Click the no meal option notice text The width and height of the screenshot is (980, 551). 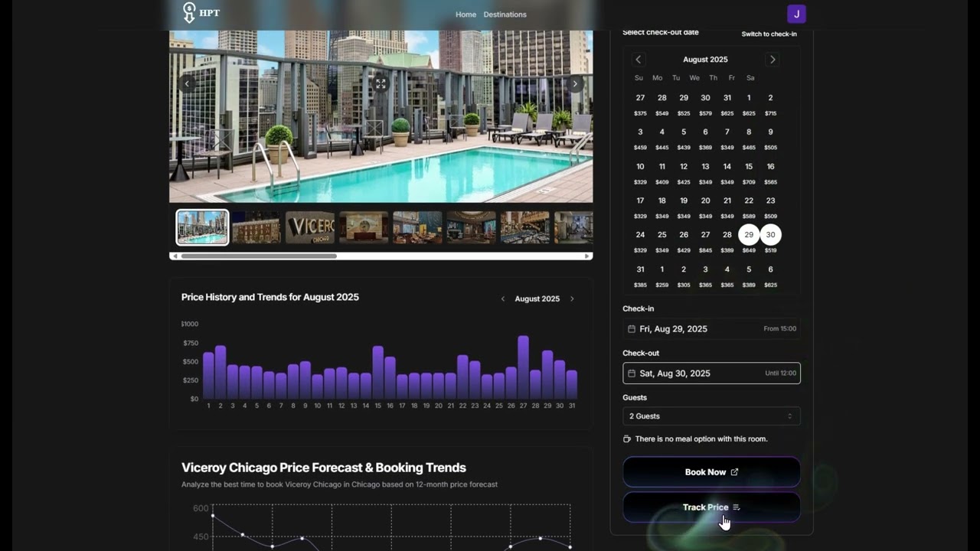tap(701, 439)
